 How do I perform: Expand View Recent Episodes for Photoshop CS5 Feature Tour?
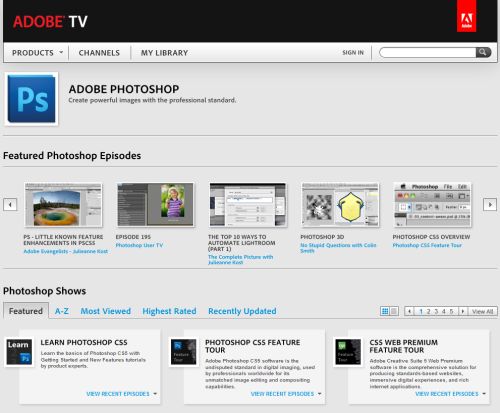point(286,394)
